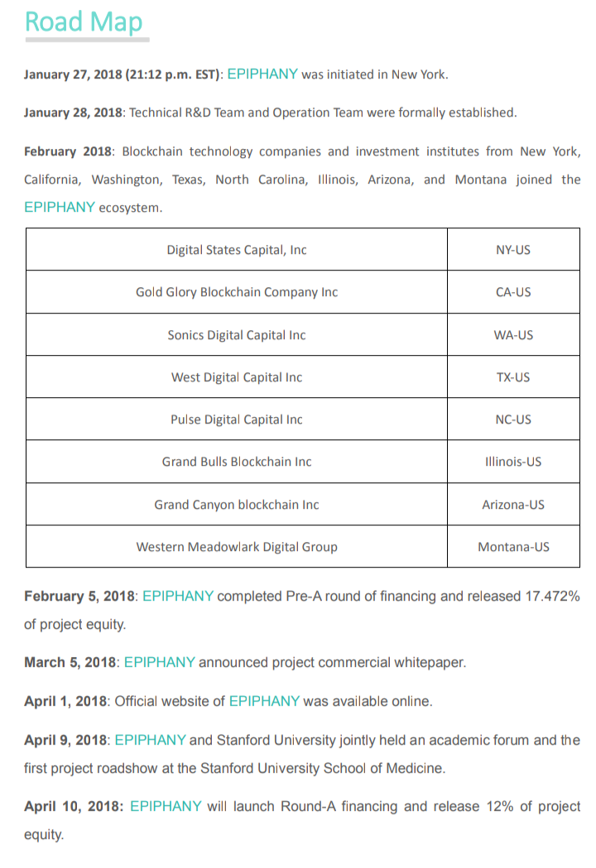Screen dimensions: 596x868
Task: Click the February 5, 2018 date text
Action: pos(79,597)
